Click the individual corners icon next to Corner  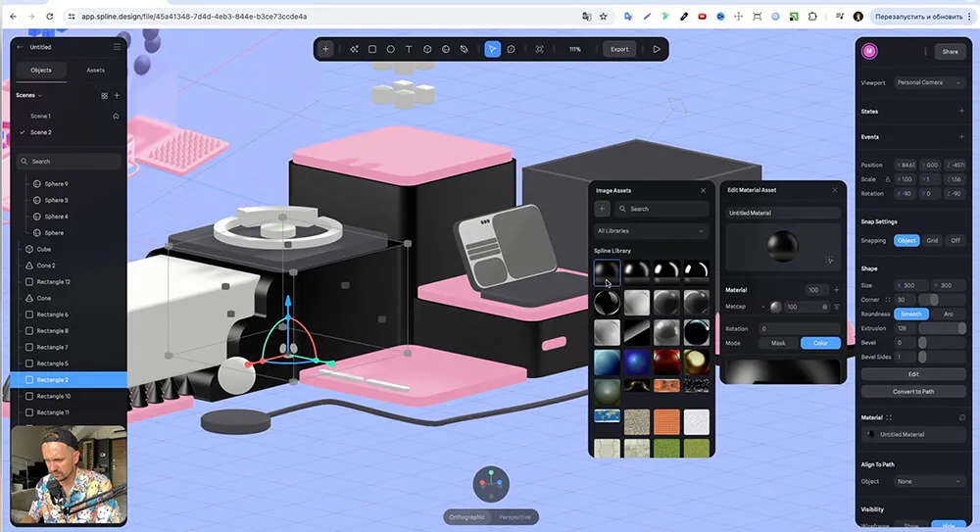[888, 300]
